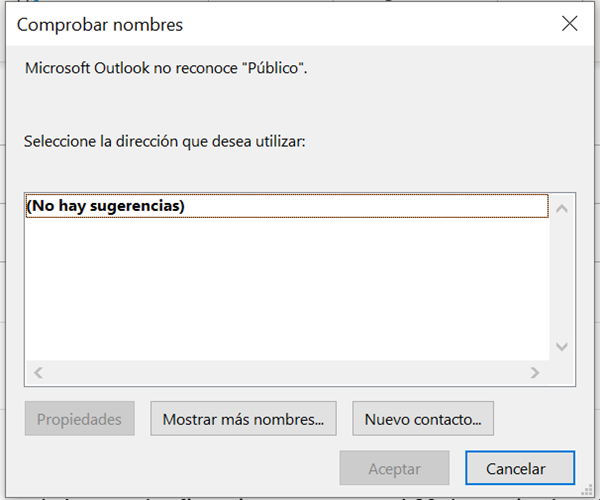Image resolution: width=600 pixels, height=500 pixels.
Task: Click blank title bar area beside X
Action: point(400,24)
